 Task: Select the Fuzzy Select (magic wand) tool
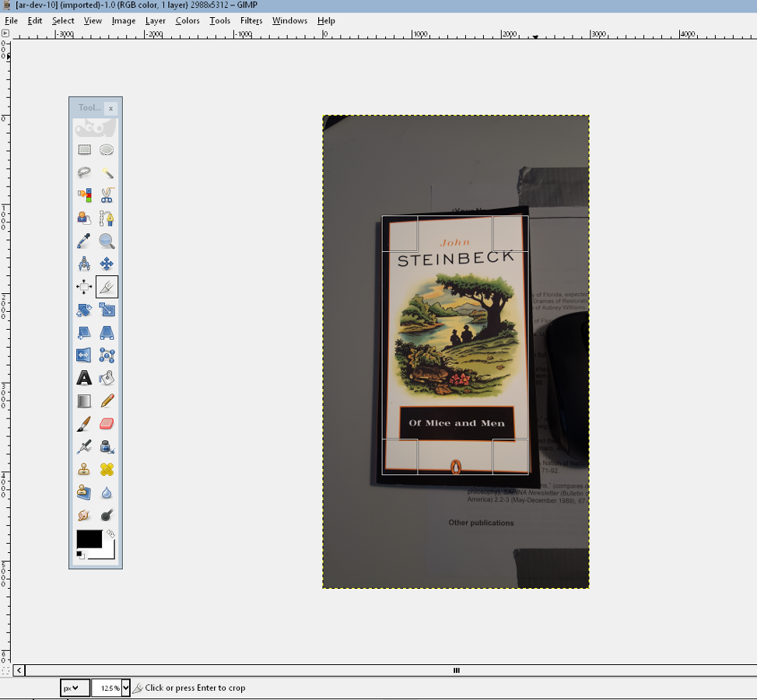106,173
